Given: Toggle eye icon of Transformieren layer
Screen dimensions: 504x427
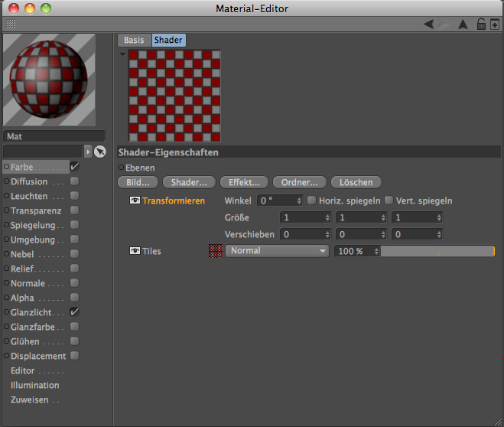Looking at the screenshot, I should click(x=135, y=200).
